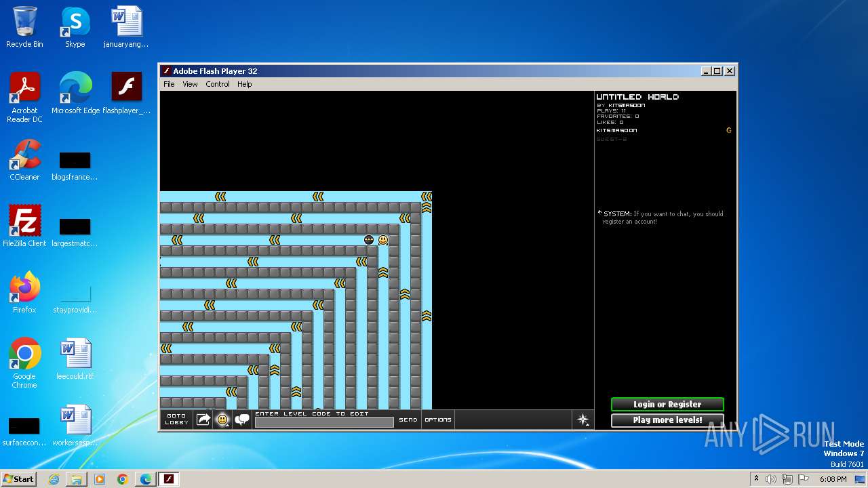Open the Control menu
Screen dimensions: 868x488
(x=218, y=84)
